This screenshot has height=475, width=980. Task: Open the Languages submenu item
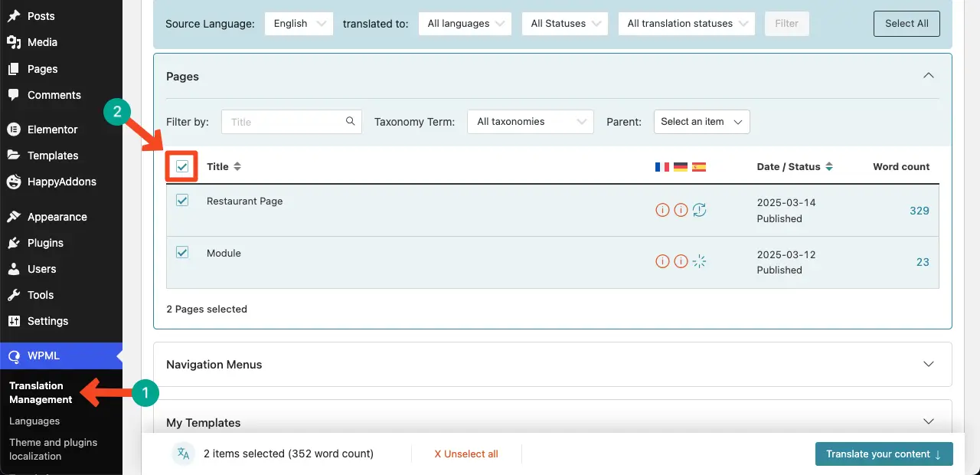pos(34,421)
